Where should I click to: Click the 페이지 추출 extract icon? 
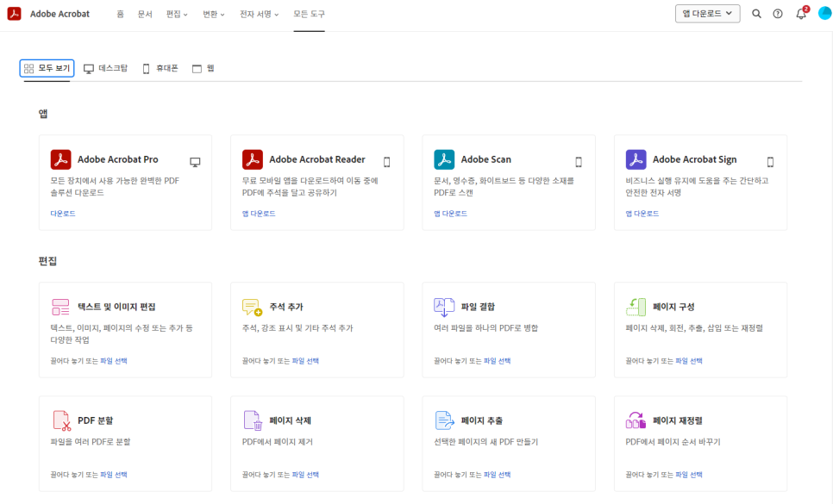[444, 420]
